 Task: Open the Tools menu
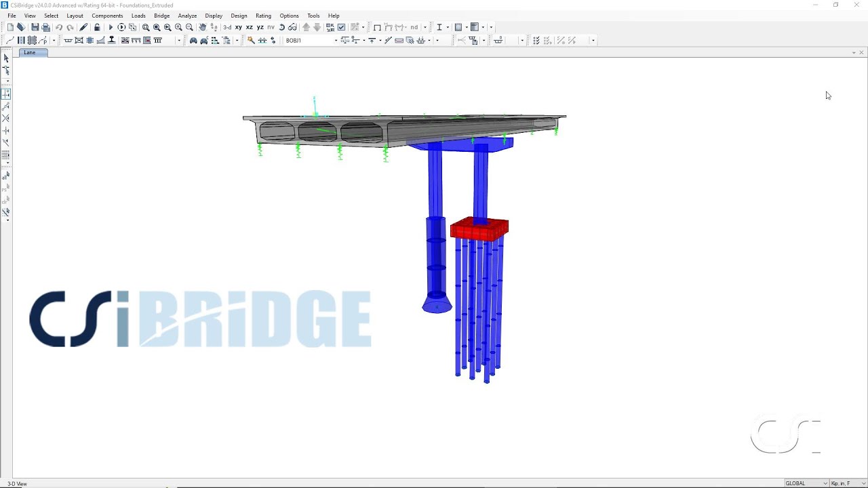(313, 16)
